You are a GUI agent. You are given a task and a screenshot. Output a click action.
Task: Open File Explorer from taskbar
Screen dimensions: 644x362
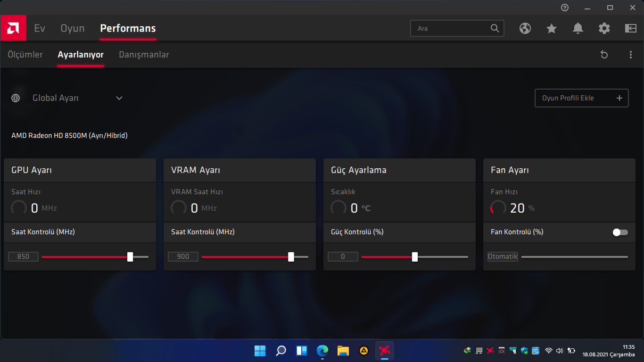pos(343,351)
